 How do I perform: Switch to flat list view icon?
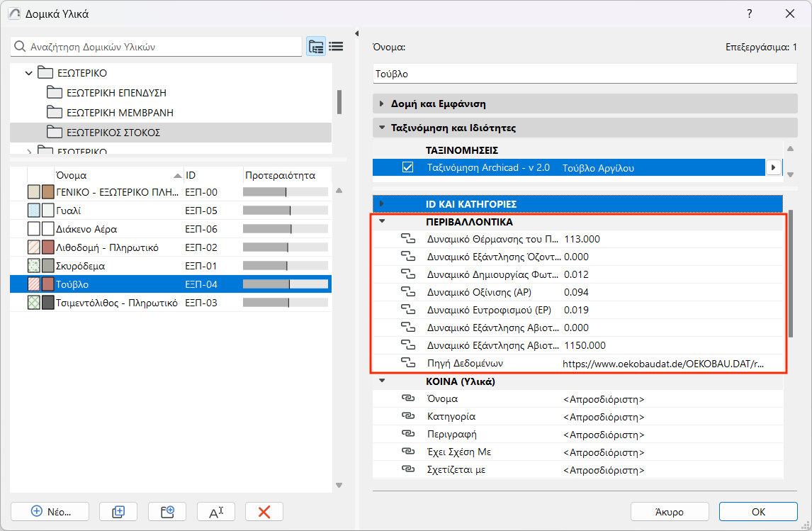pyautogui.click(x=336, y=47)
